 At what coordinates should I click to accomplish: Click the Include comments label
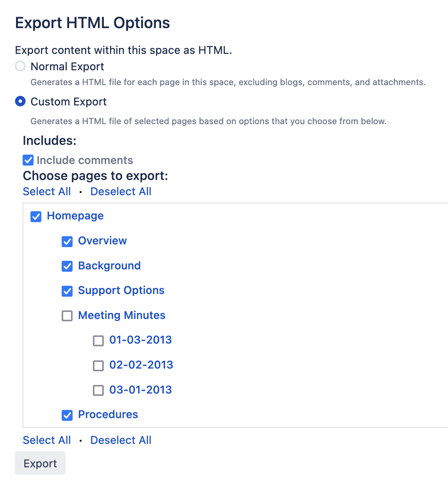85,160
